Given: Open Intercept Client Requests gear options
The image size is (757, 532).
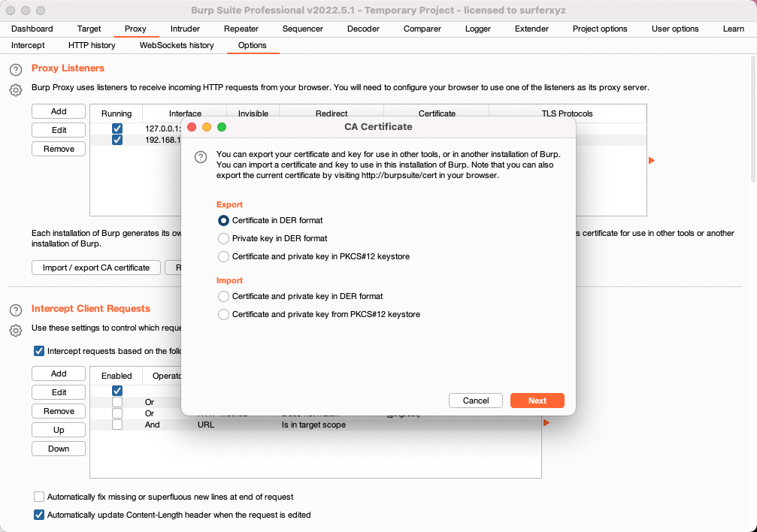Looking at the screenshot, I should pyautogui.click(x=16, y=330).
